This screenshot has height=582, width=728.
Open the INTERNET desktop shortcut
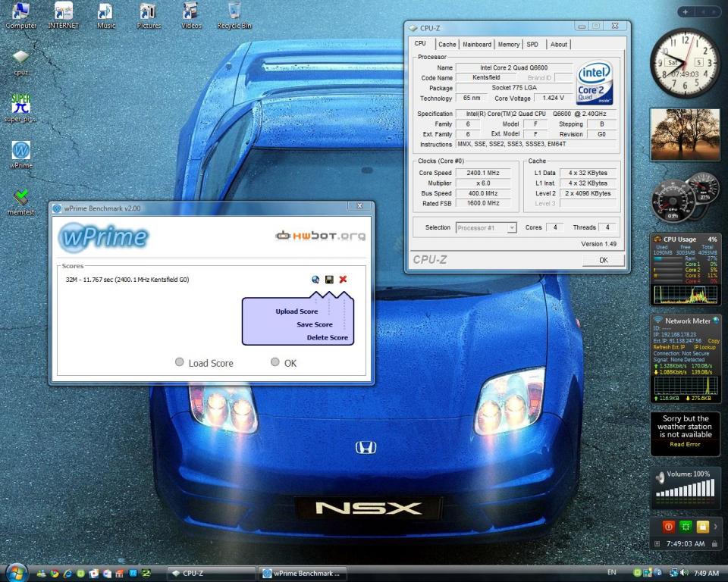coord(63,15)
